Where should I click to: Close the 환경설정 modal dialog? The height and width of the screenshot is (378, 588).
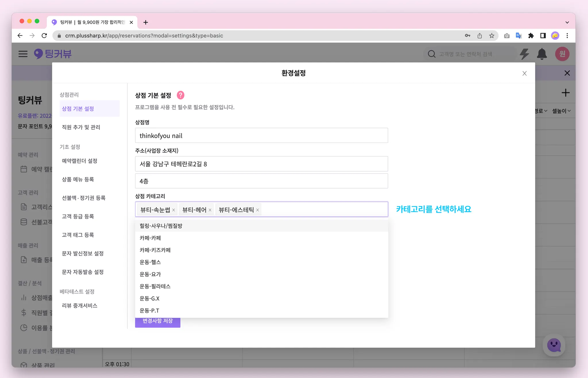coord(524,73)
